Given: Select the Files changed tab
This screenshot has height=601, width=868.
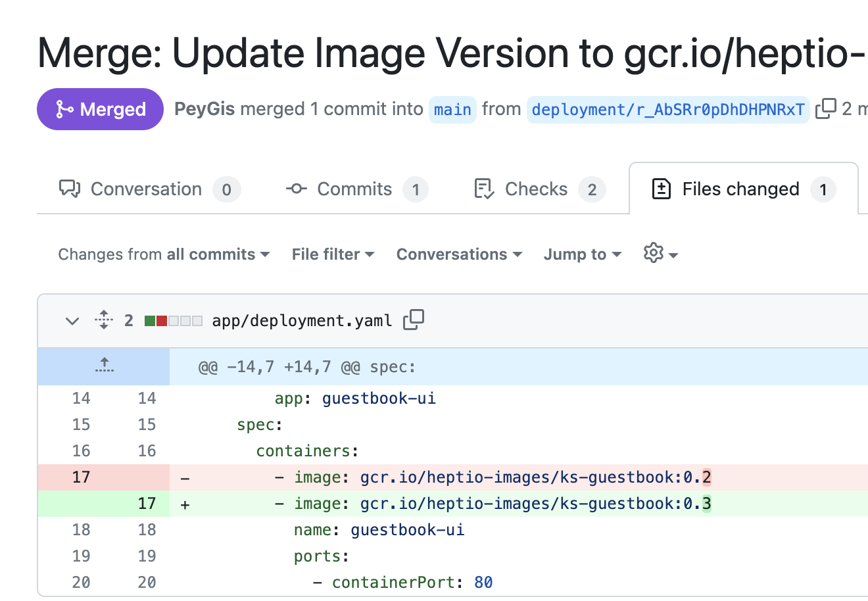Looking at the screenshot, I should [x=742, y=189].
